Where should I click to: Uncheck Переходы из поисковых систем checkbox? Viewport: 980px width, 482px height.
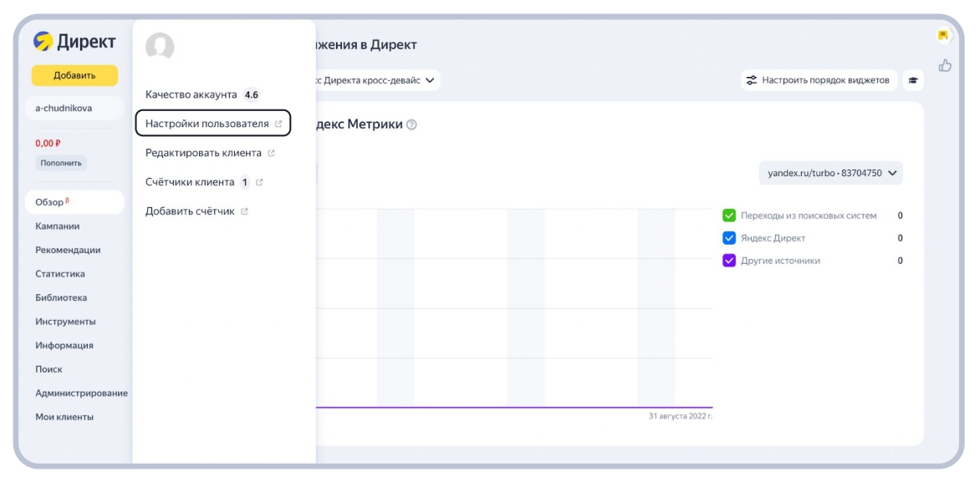(x=728, y=216)
